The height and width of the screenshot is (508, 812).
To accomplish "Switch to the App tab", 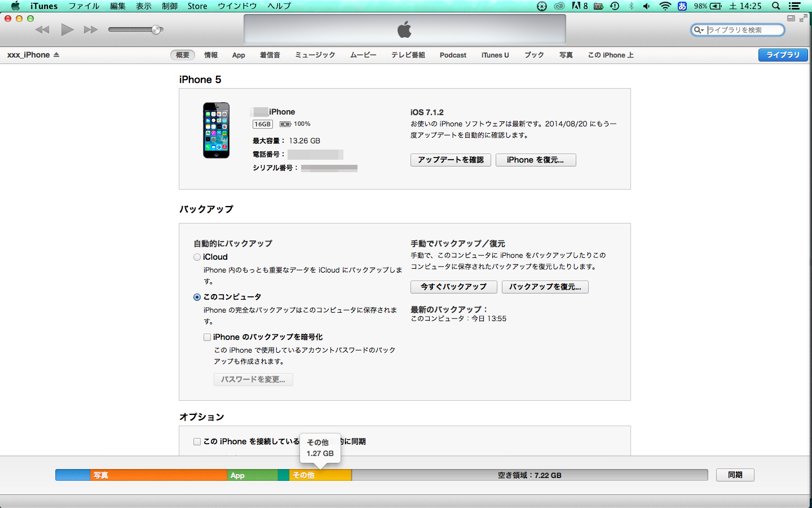I will (239, 55).
